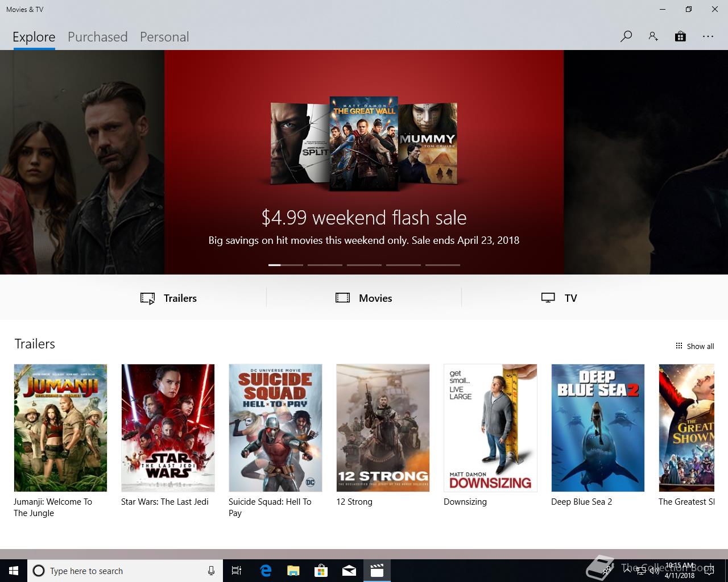Viewport: 728px width, 582px height.
Task: Open the account sign-in icon
Action: tap(653, 36)
